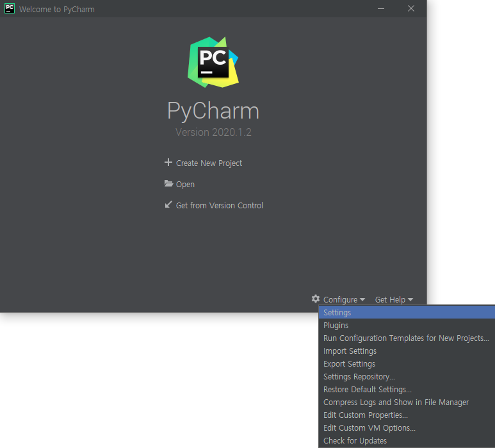Minimize the Welcome to PyCharm window
Screen dimensions: 495x448
(x=381, y=8)
